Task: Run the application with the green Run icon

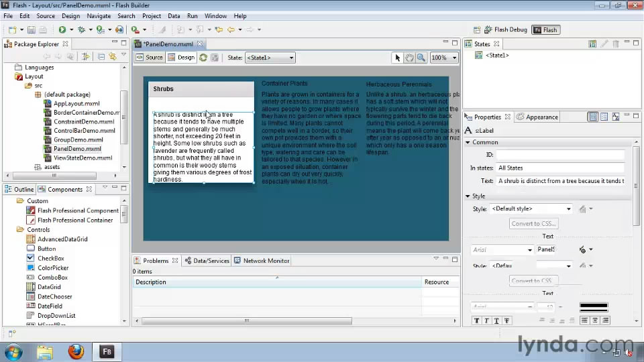Action: [62, 29]
